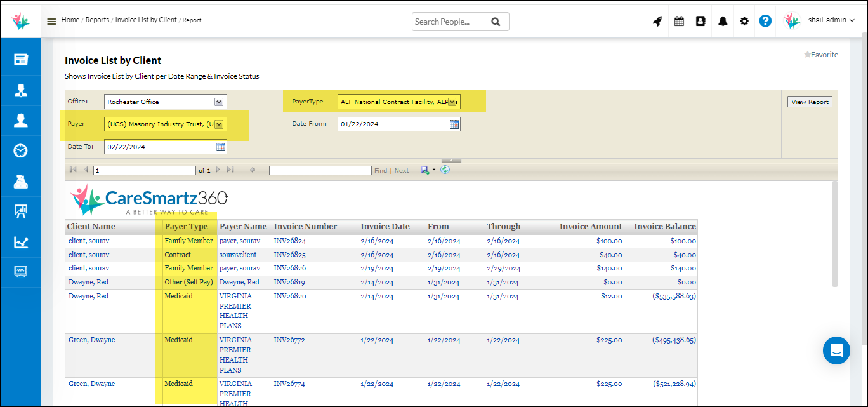
Task: Refresh the report using green refresh icon
Action: [445, 170]
